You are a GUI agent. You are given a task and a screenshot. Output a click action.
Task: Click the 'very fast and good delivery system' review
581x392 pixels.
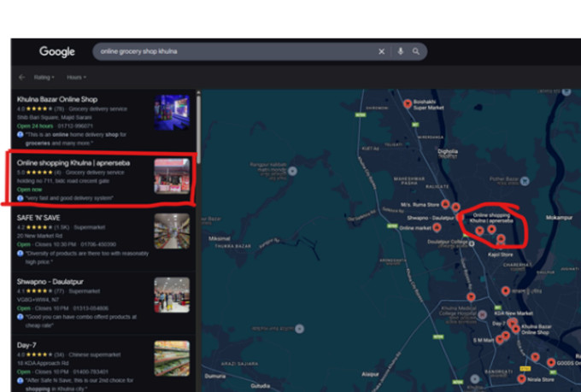69,198
